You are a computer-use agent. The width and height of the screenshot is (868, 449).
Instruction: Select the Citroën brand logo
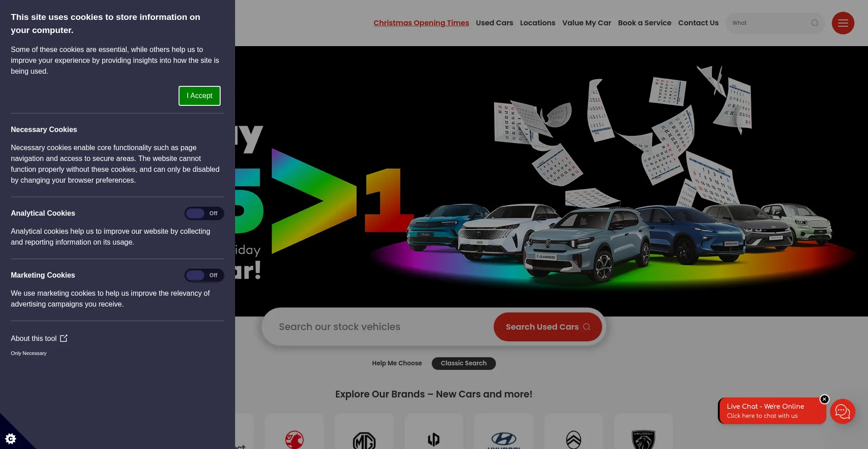pyautogui.click(x=573, y=439)
